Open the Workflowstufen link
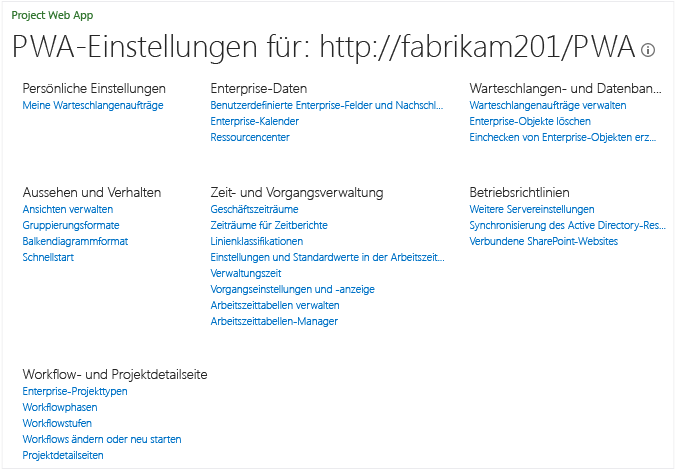This screenshot has width=675, height=470. tap(57, 424)
